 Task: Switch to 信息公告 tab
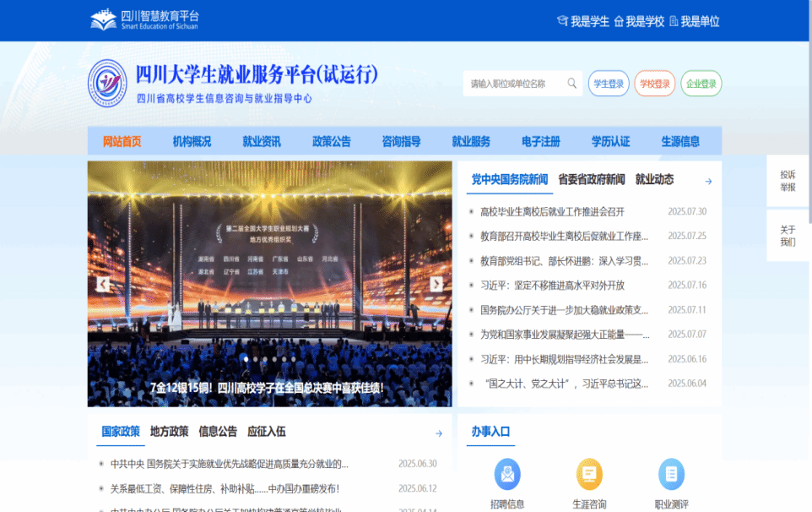coord(218,431)
